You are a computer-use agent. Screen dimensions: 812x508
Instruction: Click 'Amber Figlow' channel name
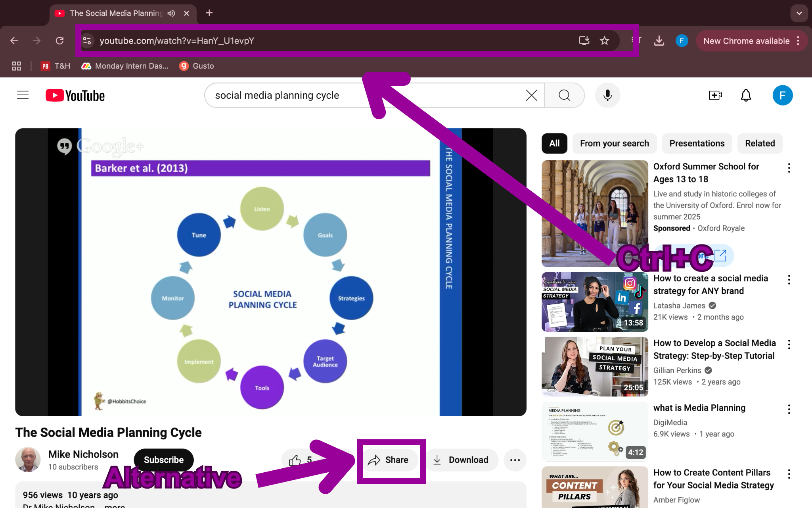coord(676,500)
